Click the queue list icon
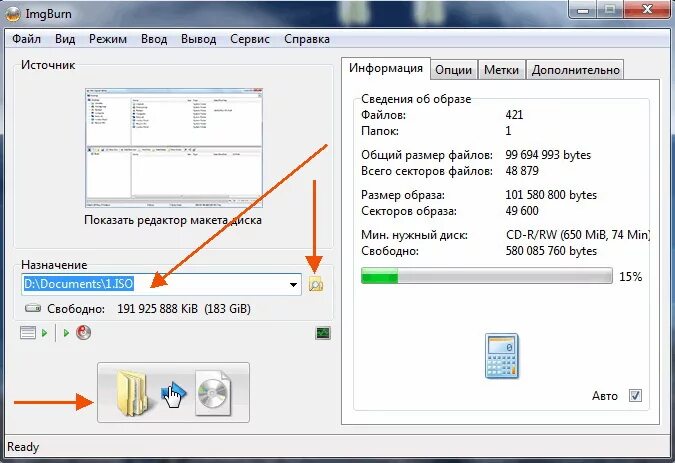Screen dimensions: 675x463 click(x=28, y=333)
